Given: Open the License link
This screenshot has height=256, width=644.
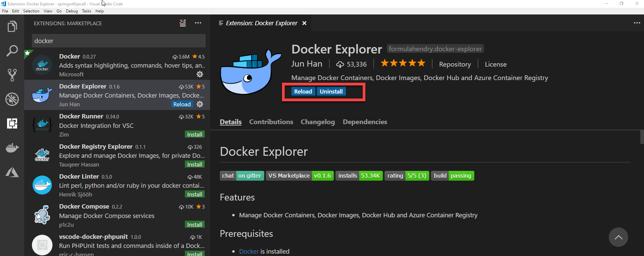Looking at the screenshot, I should (495, 64).
